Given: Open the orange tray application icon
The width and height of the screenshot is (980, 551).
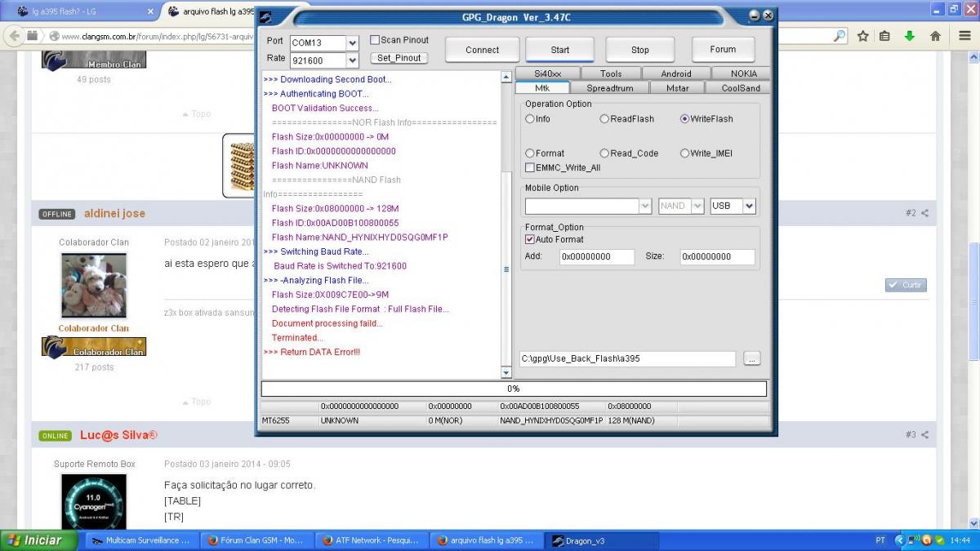Looking at the screenshot, I should pyautogui.click(x=926, y=540).
